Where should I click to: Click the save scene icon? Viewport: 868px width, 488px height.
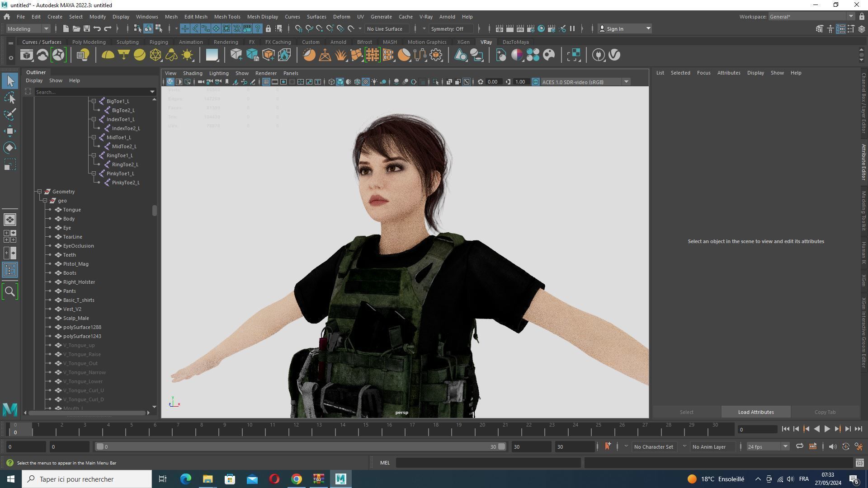point(86,28)
